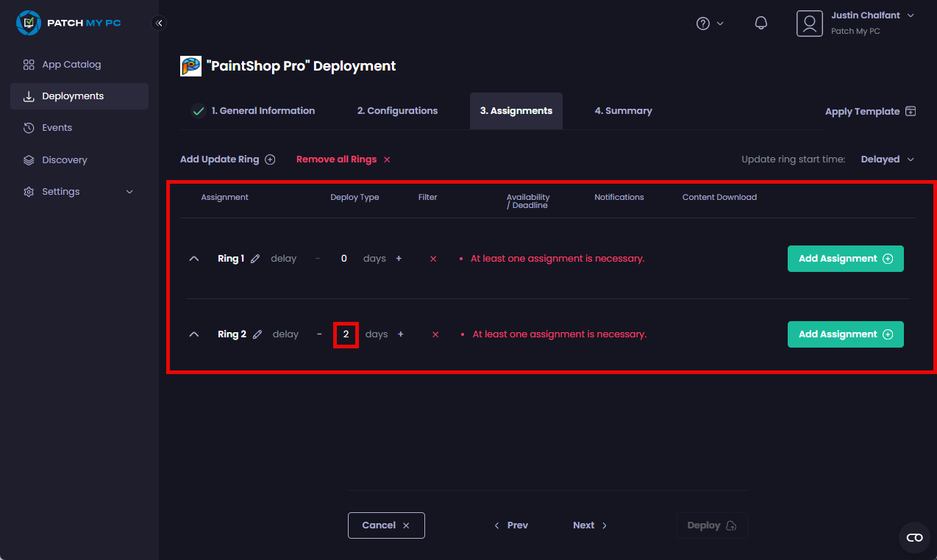Select the Deployments sidebar icon
This screenshot has height=560, width=937.
[29, 96]
